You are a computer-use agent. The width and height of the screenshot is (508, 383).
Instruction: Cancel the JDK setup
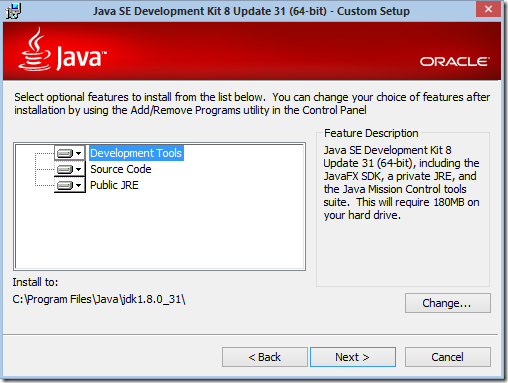[448, 357]
